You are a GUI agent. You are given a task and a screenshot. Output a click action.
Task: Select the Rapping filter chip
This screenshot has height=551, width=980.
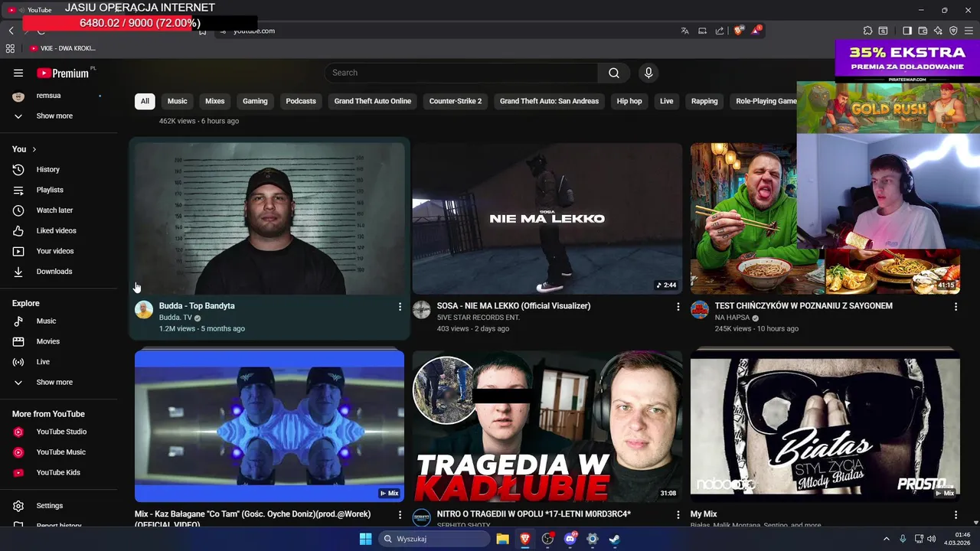click(704, 101)
